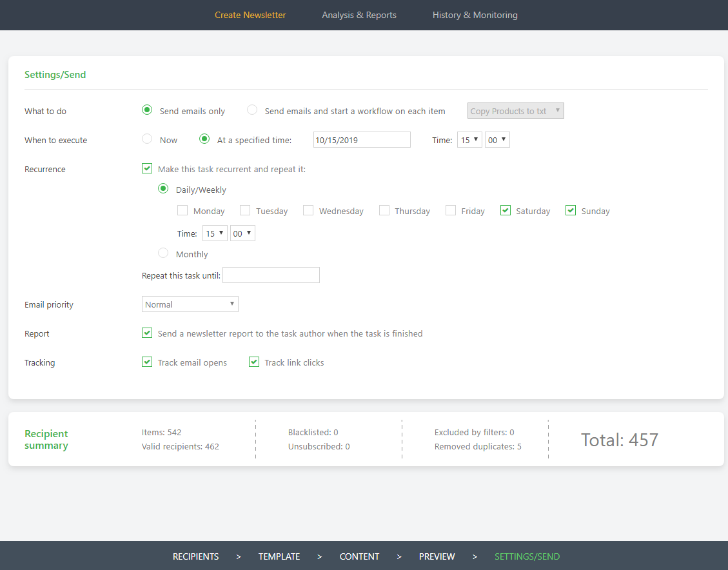Viewport: 728px width, 570px height.
Task: Open the Email priority Normal dropdown
Action: point(190,304)
